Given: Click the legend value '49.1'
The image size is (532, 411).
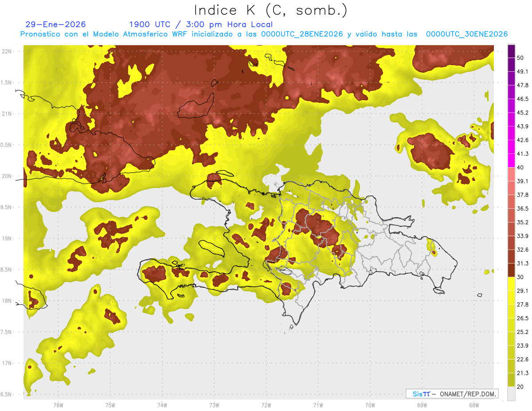Looking at the screenshot, I should pyautogui.click(x=523, y=71).
